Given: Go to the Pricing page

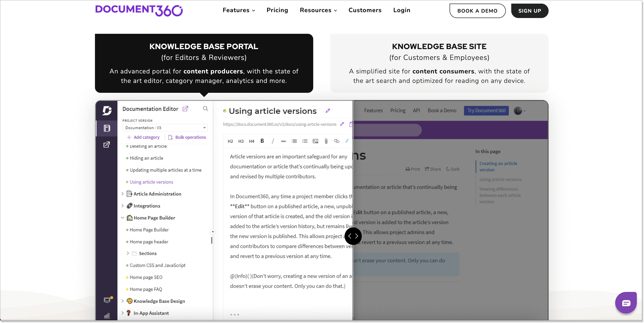Looking at the screenshot, I should pyautogui.click(x=277, y=10).
